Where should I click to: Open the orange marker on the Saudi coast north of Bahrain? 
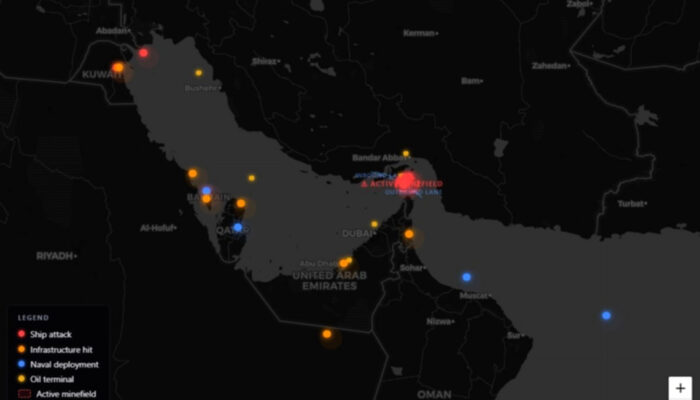click(193, 173)
